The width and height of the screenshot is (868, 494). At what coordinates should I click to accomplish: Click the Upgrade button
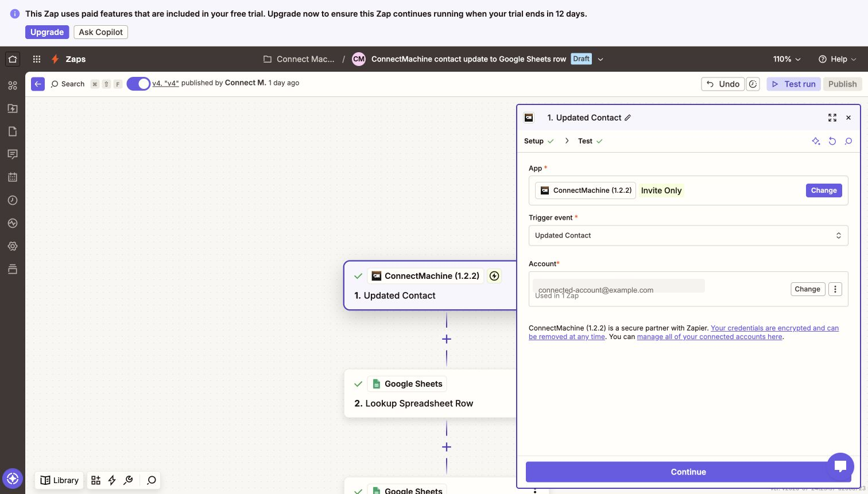pyautogui.click(x=47, y=32)
